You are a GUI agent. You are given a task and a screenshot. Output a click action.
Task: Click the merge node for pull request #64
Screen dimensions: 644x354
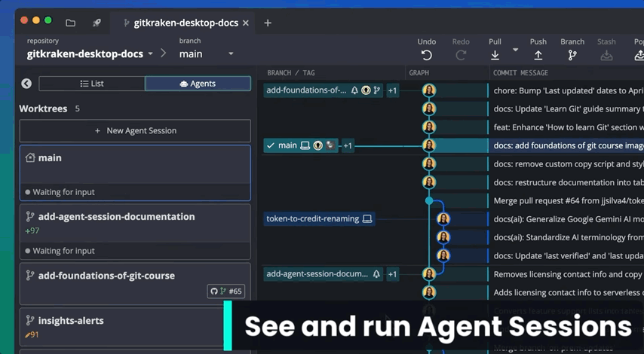(429, 200)
